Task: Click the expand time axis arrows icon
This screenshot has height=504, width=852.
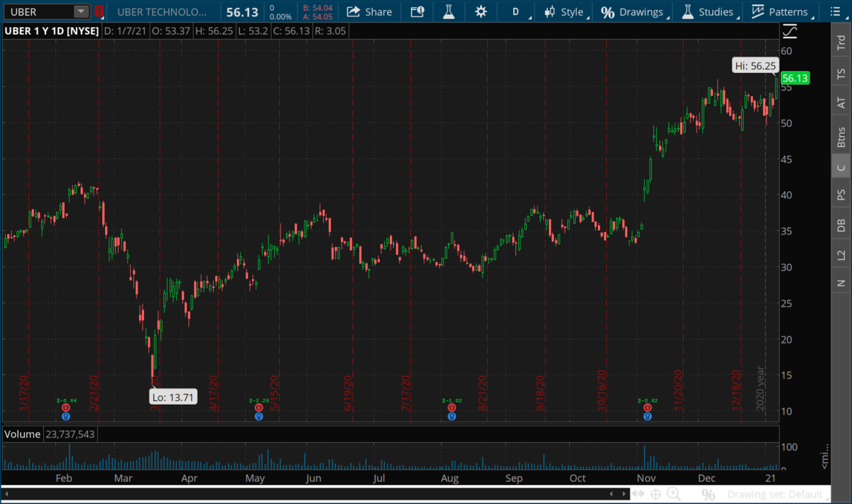Action: tap(640, 494)
